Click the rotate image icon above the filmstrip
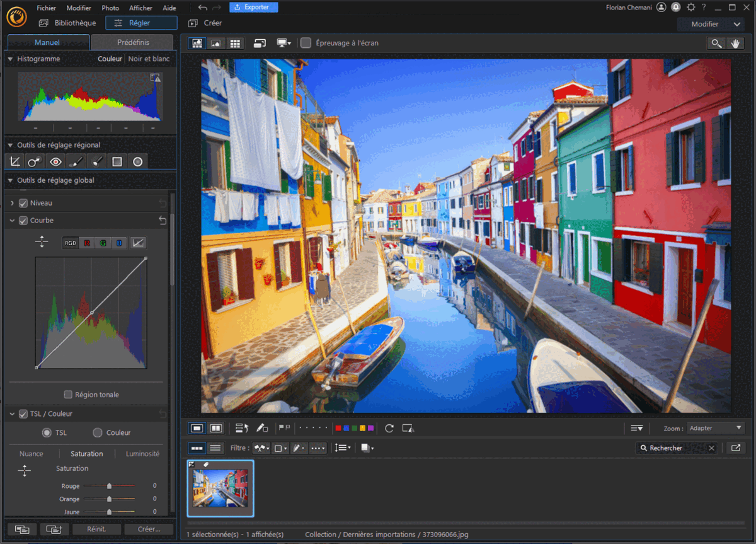Image resolution: width=756 pixels, height=544 pixels. 389,428
